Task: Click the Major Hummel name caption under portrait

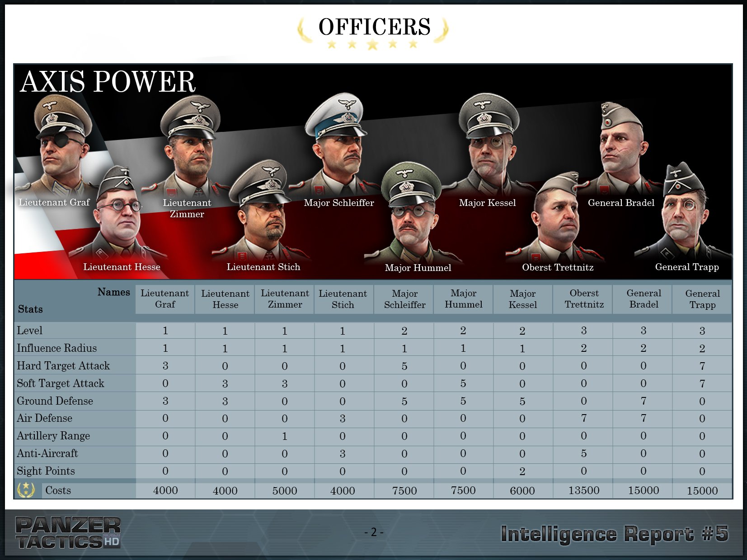Action: (x=418, y=268)
